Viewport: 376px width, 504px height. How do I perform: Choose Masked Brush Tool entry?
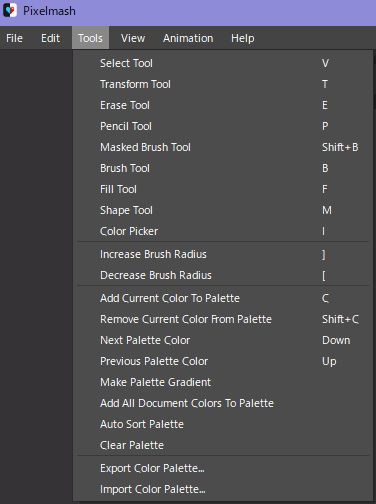223,147
